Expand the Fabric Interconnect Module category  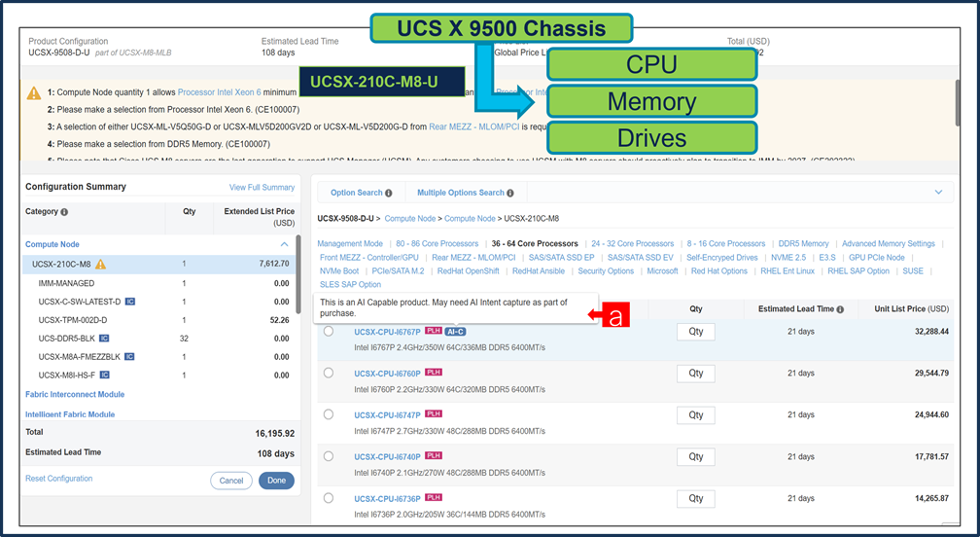(75, 394)
